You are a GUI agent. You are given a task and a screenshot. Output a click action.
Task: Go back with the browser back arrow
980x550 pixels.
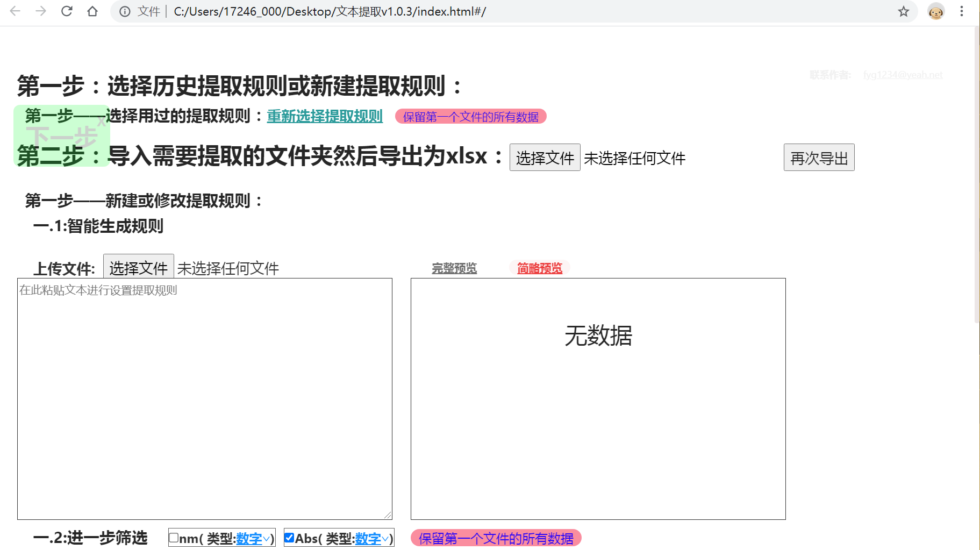click(x=15, y=11)
